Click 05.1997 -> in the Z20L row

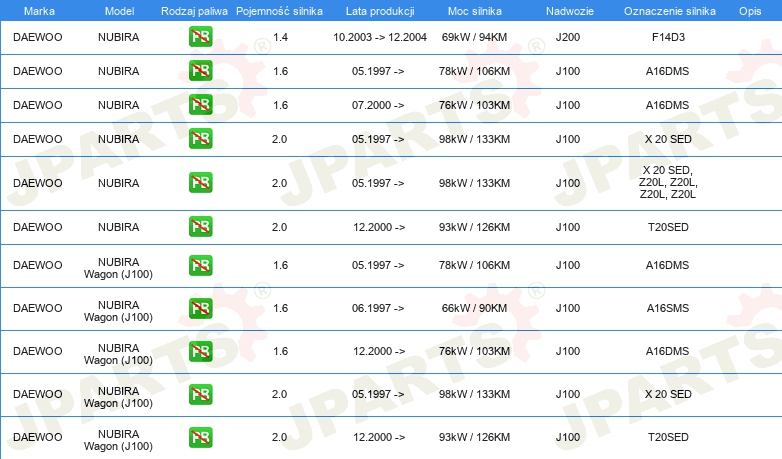point(378,183)
